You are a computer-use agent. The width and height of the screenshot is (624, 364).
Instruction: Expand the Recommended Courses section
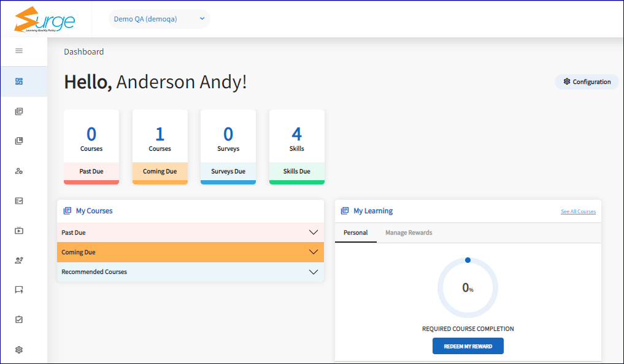pyautogui.click(x=190, y=271)
